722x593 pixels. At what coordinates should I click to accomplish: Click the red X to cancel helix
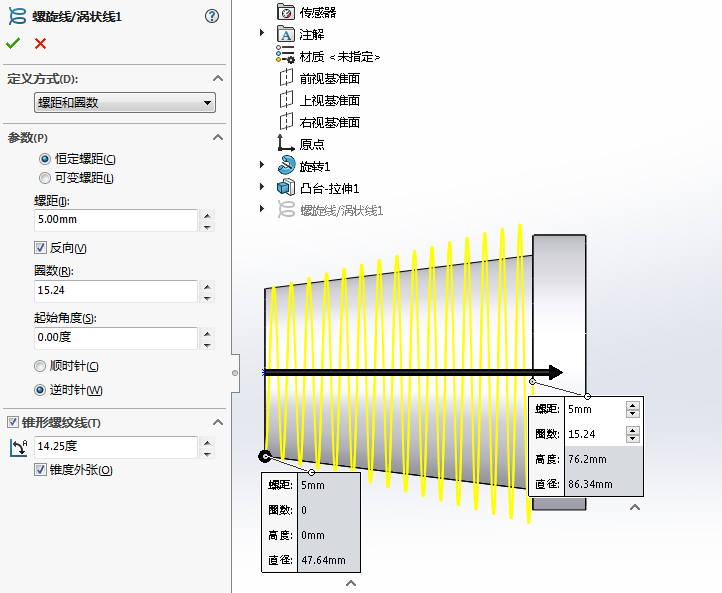pyautogui.click(x=40, y=43)
